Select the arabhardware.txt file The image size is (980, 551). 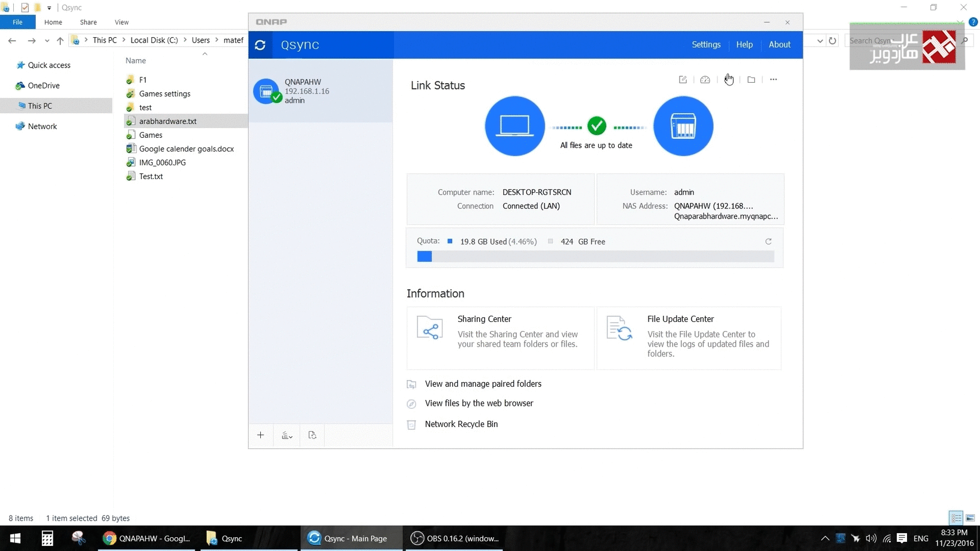point(167,121)
